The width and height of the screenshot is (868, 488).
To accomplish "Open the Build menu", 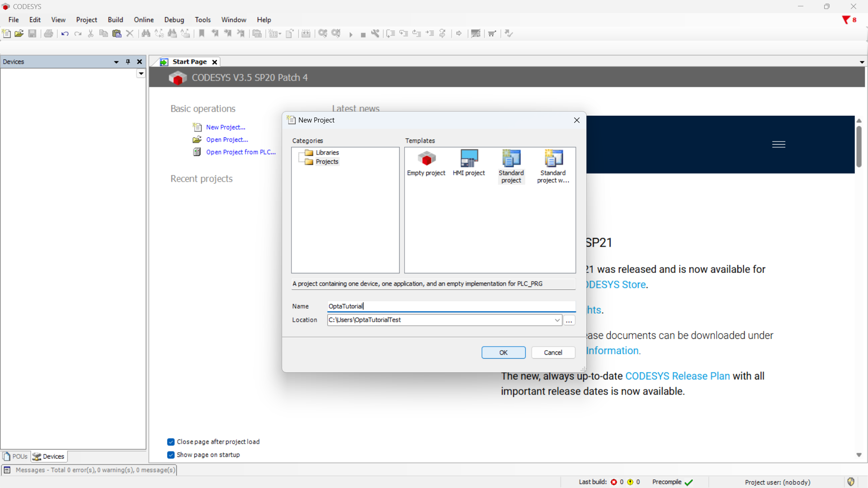I will (115, 20).
